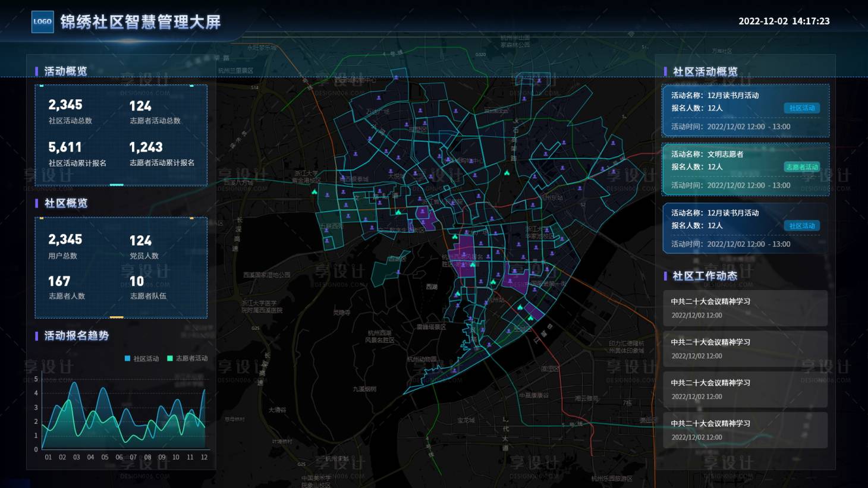
Task: Click the 1,243 value
Action: pos(146,147)
